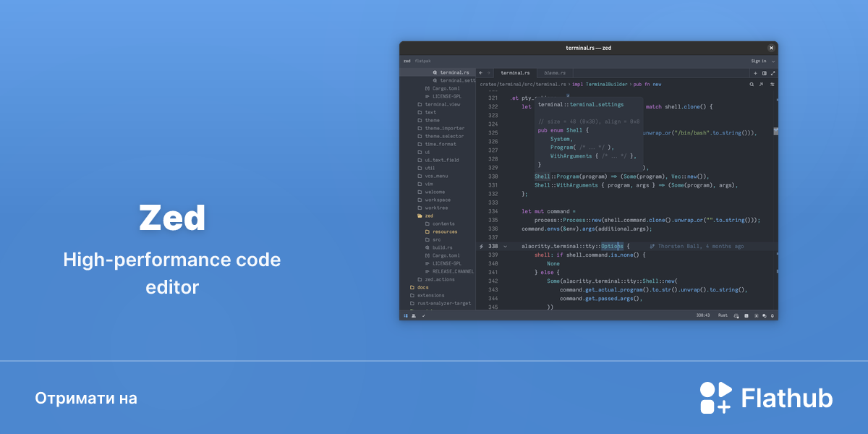Click the editor vertical scrollbar thumb
This screenshot has width=868, height=434.
click(x=776, y=132)
